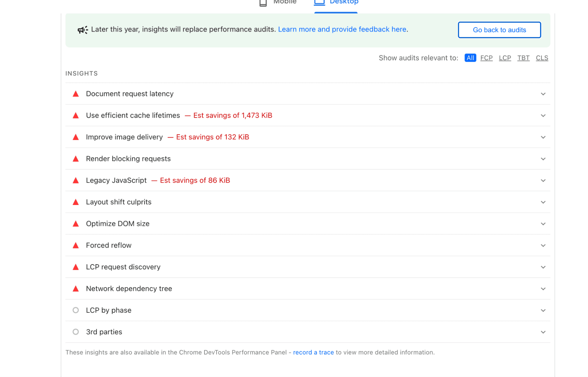Select the All audit filter
This screenshot has width=588, height=377.
tap(470, 58)
